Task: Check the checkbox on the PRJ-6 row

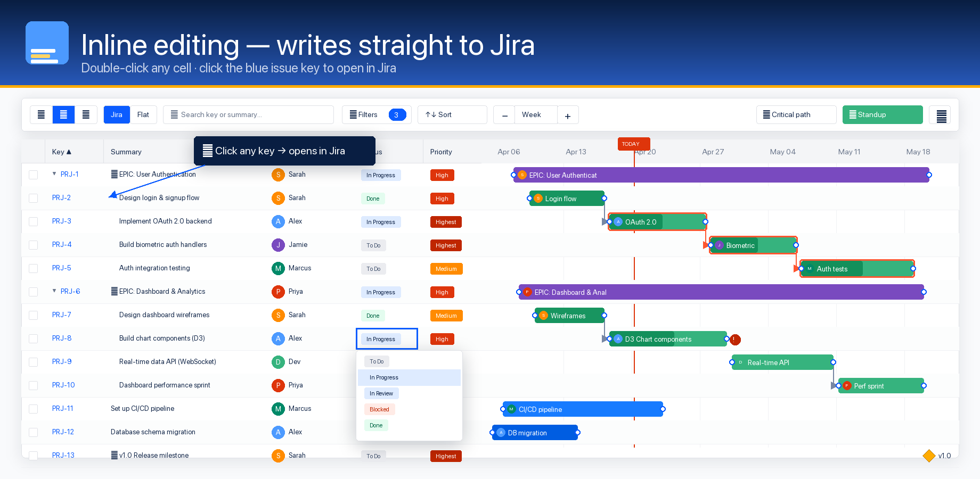Action: coord(33,292)
